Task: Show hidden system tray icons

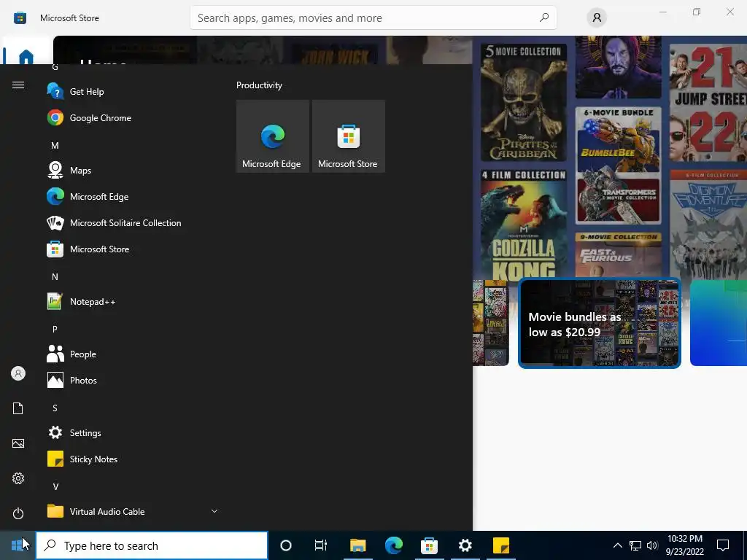Action: coord(617,545)
